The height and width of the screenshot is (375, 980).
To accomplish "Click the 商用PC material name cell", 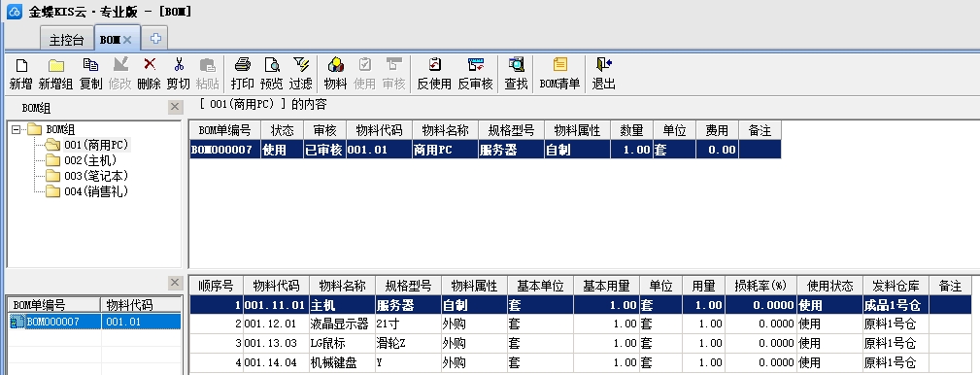I will pyautogui.click(x=445, y=150).
